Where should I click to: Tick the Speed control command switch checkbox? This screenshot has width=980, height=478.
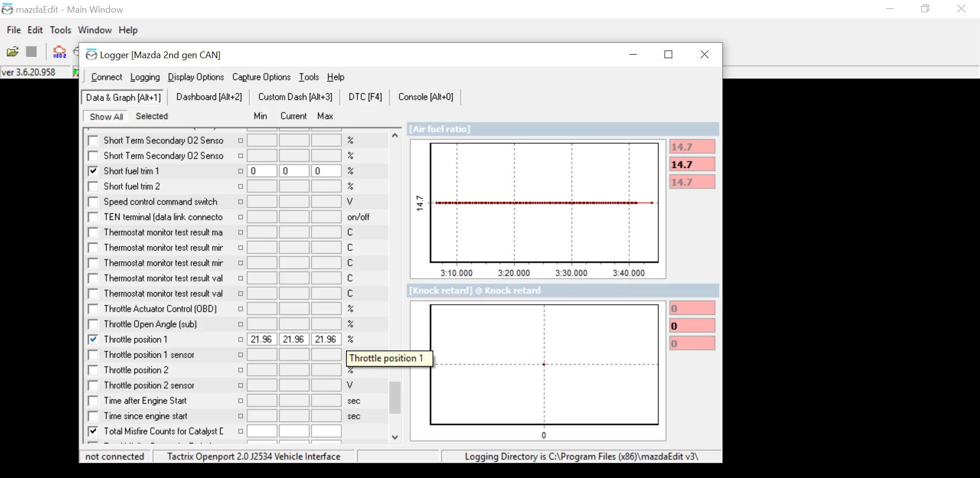(93, 202)
